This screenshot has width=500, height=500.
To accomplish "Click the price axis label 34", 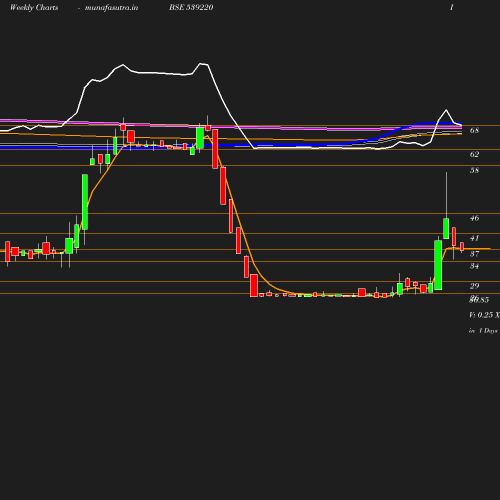I will click(474, 266).
